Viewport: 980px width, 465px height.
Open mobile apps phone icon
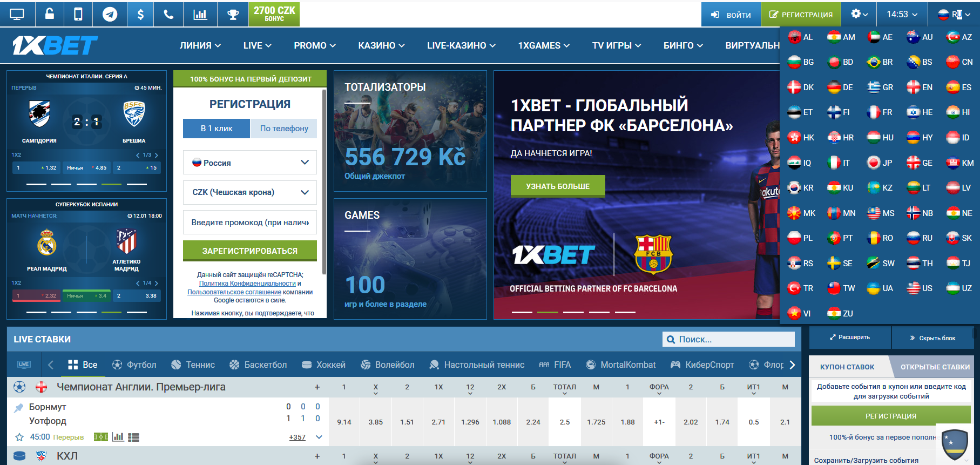[x=78, y=14]
